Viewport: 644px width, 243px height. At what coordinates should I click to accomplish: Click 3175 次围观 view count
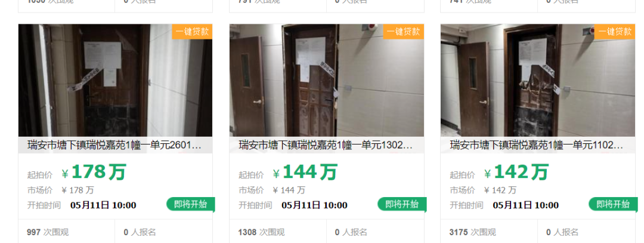[x=473, y=232]
